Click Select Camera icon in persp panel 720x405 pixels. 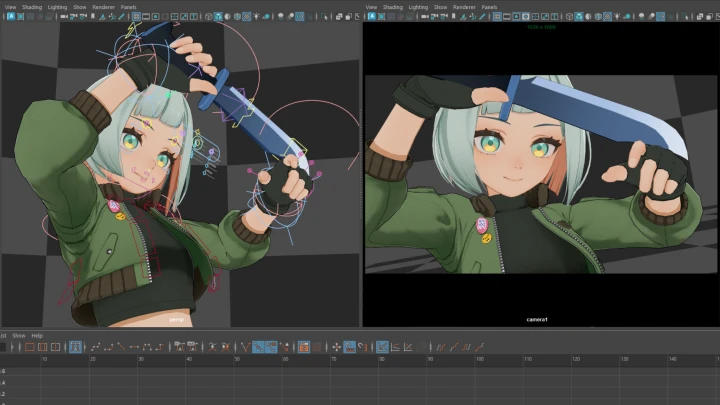click(x=64, y=17)
